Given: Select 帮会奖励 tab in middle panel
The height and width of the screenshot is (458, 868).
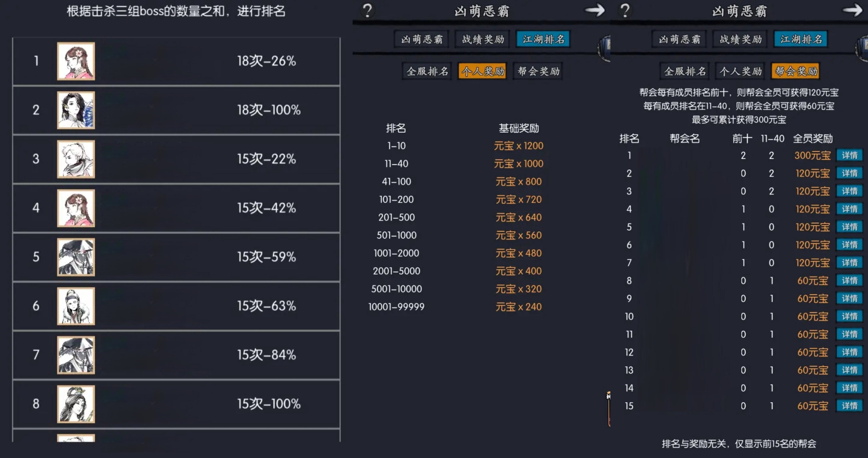Looking at the screenshot, I should point(538,71).
